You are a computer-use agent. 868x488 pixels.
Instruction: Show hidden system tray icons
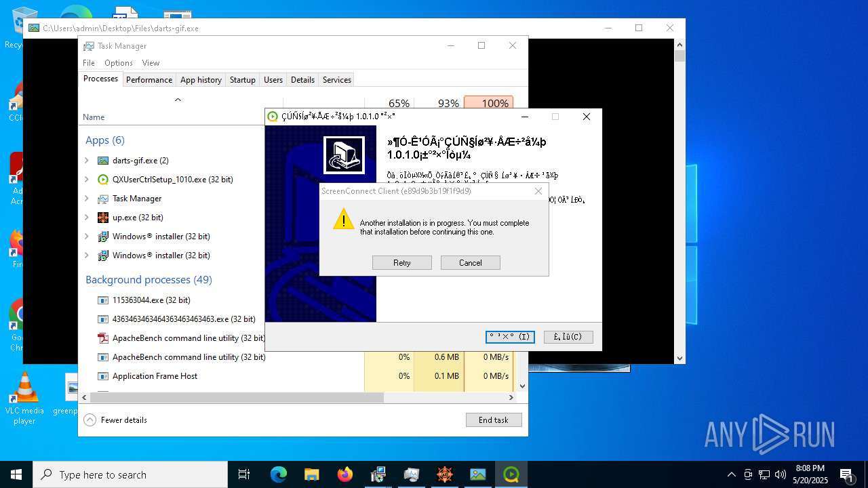pos(731,474)
